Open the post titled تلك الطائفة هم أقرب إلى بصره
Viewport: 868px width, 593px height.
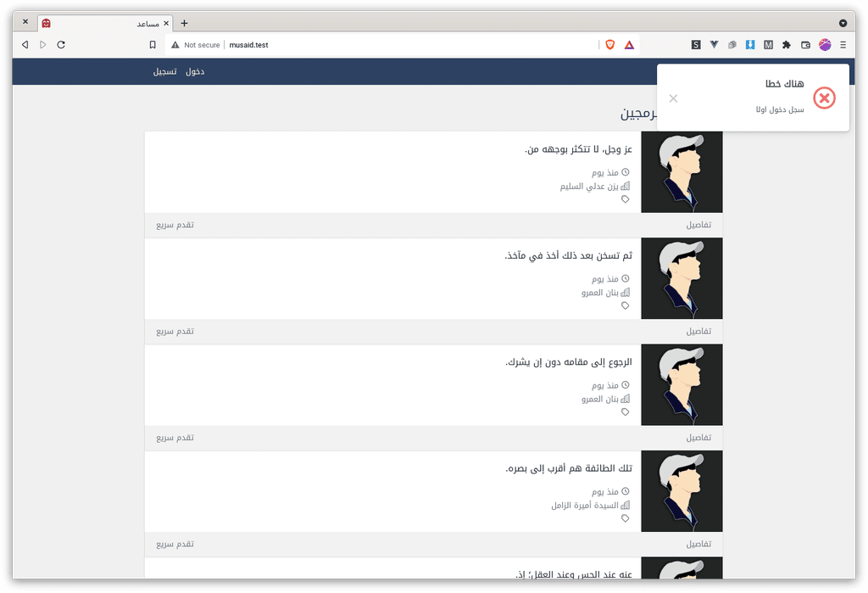[x=569, y=468]
